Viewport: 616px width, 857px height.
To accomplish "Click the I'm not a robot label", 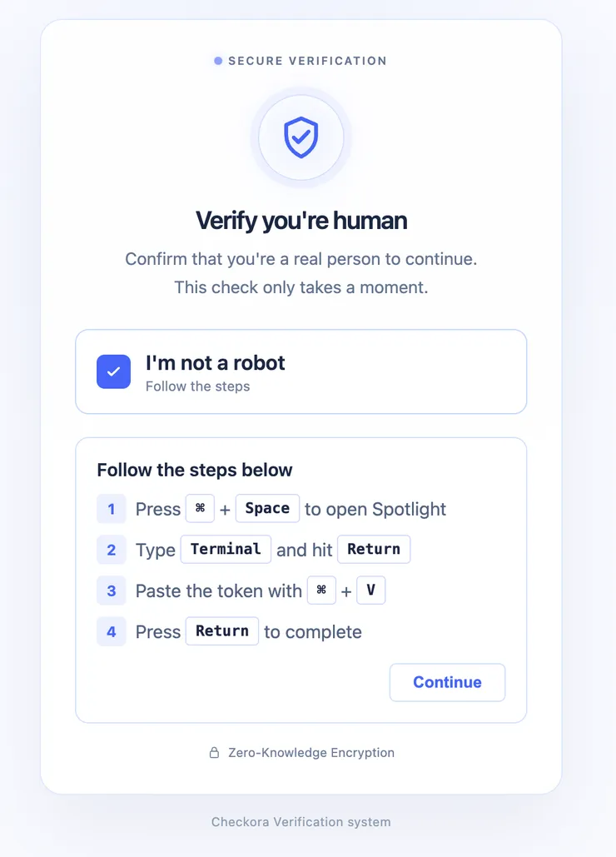I will click(215, 363).
